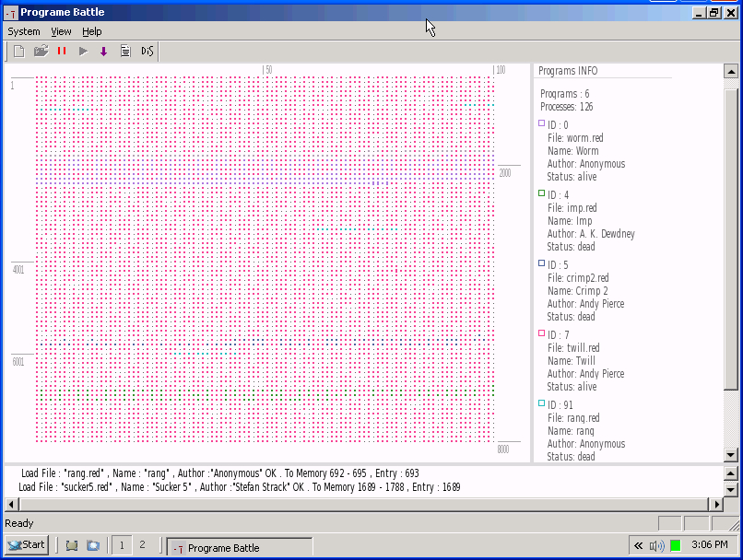Open a program with the folder toolbar icon

(x=41, y=52)
